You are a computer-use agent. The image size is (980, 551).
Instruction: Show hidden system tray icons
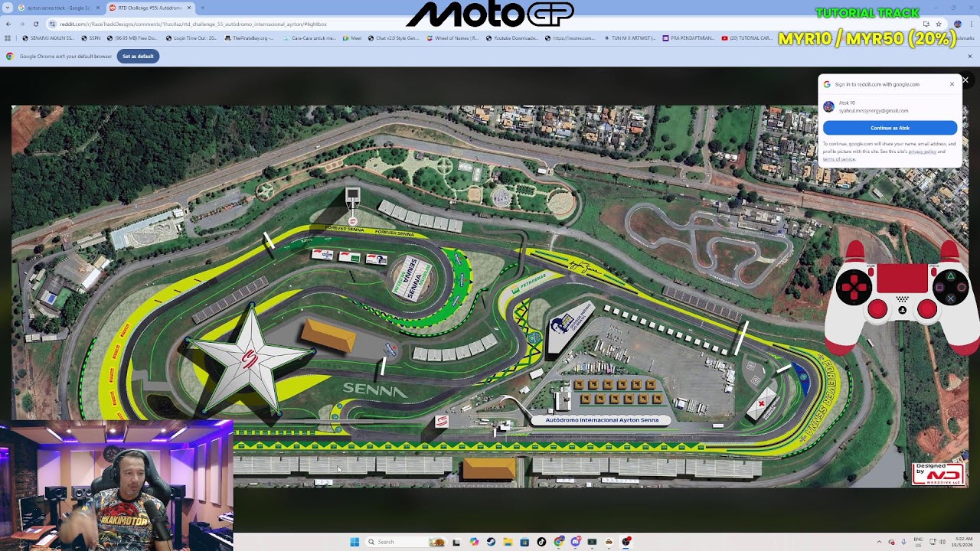pos(879,542)
